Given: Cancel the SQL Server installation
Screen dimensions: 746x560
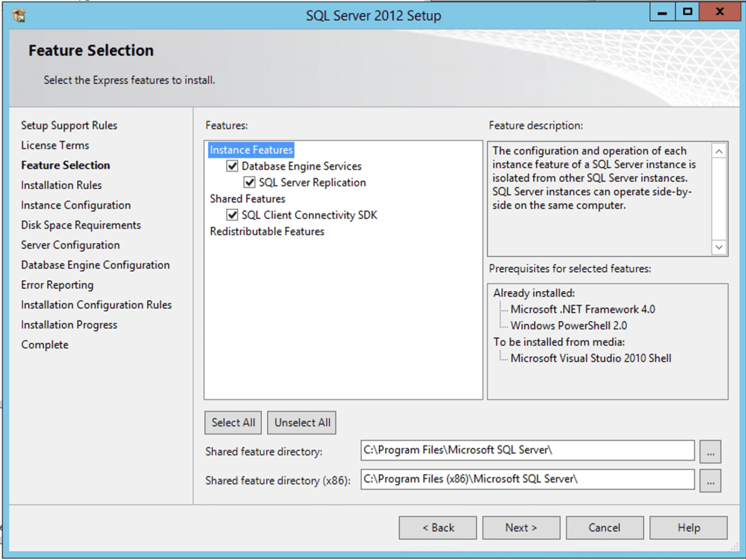Looking at the screenshot, I should pos(605,527).
